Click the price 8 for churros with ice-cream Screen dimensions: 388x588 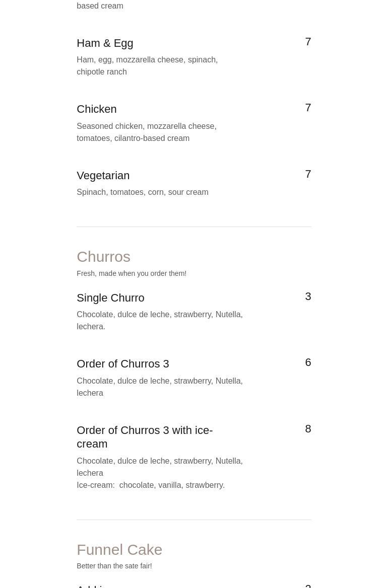pos(308,429)
